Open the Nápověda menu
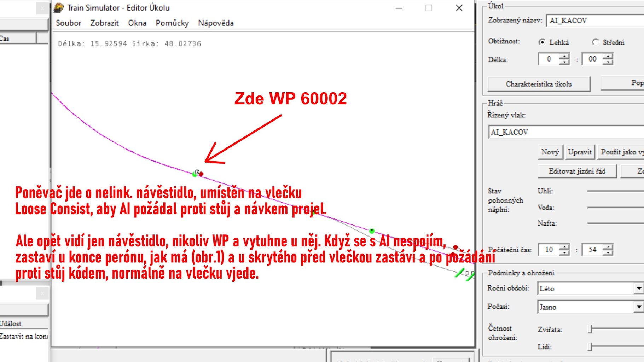The height and width of the screenshot is (362, 644). coord(216,23)
